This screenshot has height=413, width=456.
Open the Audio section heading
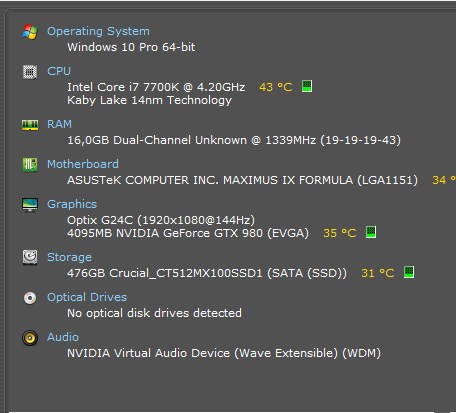tap(63, 337)
